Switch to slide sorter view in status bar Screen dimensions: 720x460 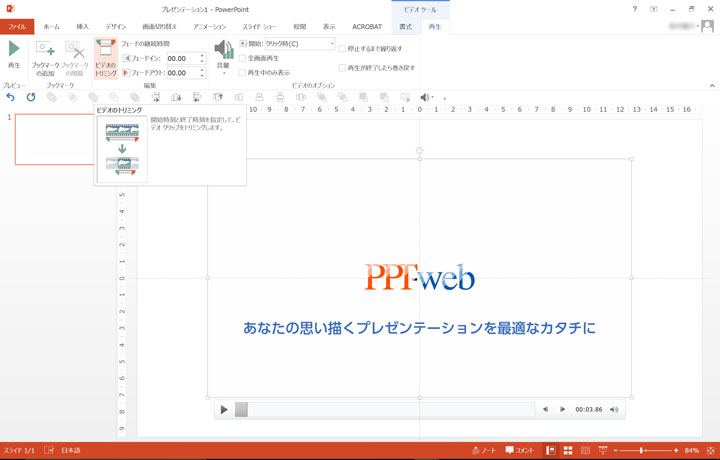point(568,451)
